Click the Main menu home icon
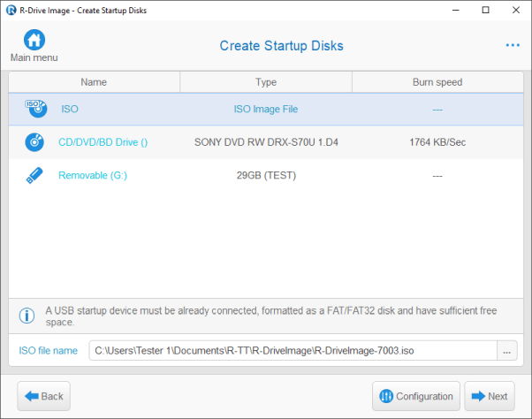The height and width of the screenshot is (419, 532). (34, 41)
